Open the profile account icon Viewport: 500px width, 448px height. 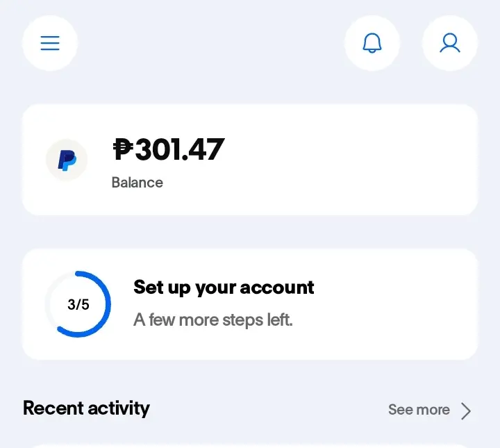point(449,43)
